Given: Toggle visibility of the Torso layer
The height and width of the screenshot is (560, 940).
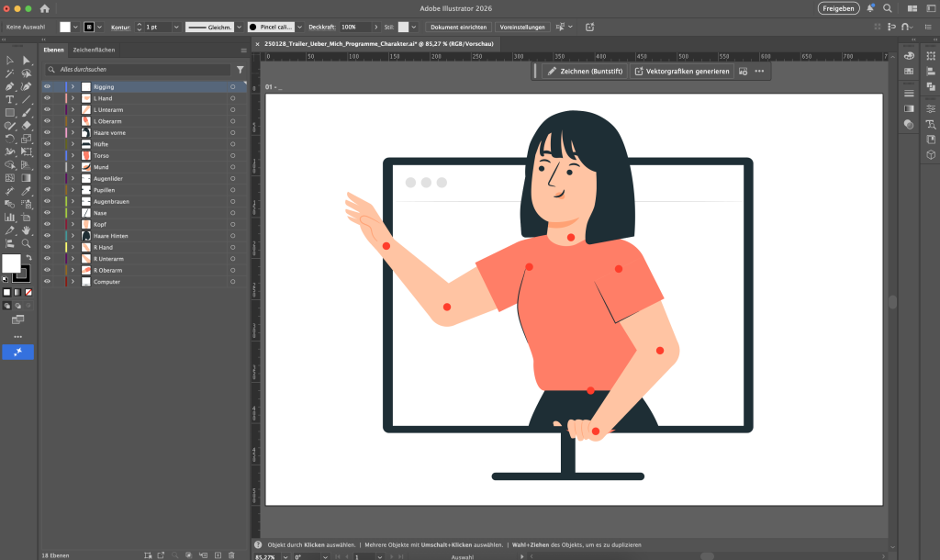Looking at the screenshot, I should tap(48, 155).
